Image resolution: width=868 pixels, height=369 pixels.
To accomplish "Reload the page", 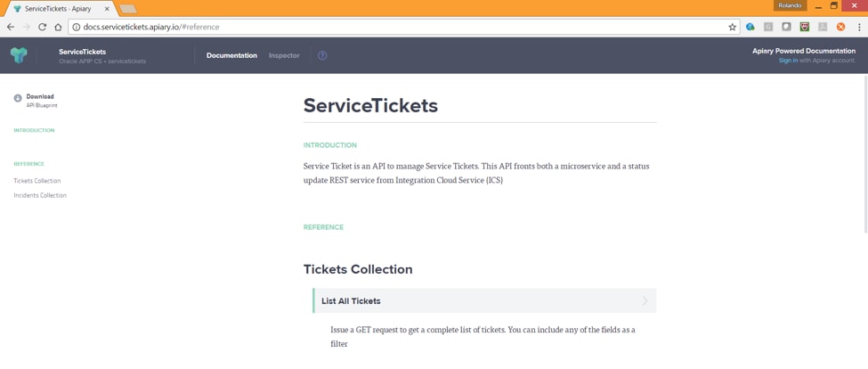I will pyautogui.click(x=43, y=27).
